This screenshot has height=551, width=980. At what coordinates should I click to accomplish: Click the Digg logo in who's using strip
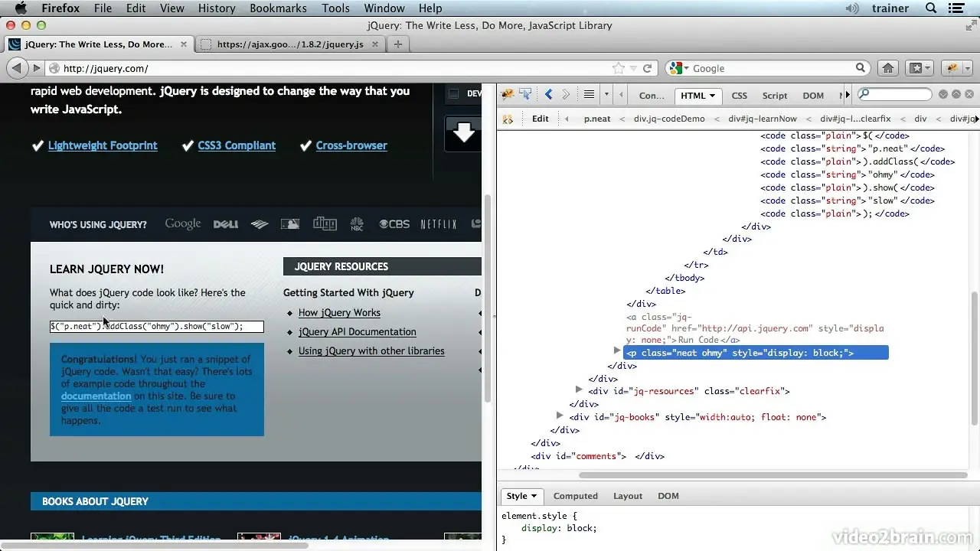click(325, 223)
